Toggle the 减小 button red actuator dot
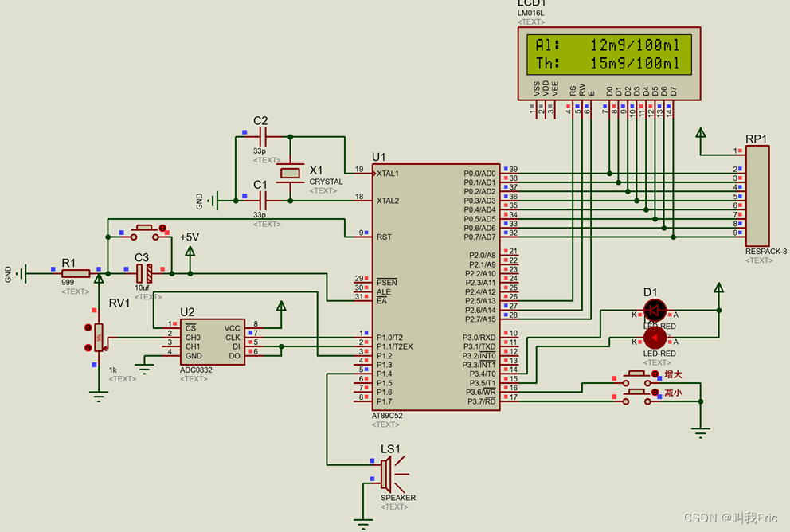790x532 pixels. 655,392
